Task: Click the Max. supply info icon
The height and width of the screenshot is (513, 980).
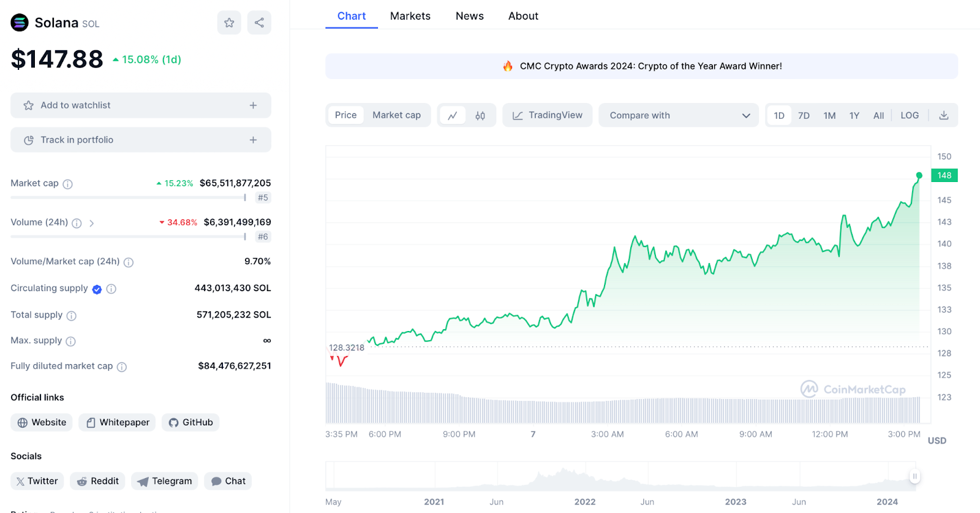Action: coord(70,341)
